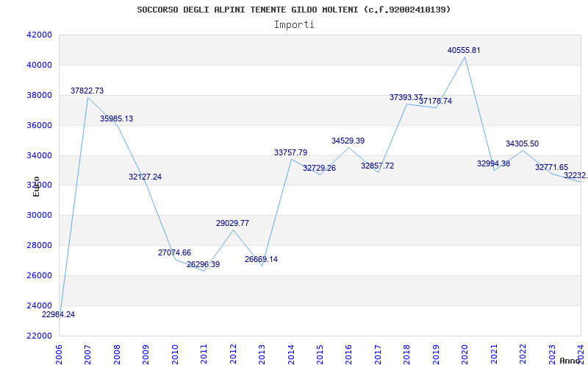
Task: Click the 2015 year label
Action: coord(320,354)
